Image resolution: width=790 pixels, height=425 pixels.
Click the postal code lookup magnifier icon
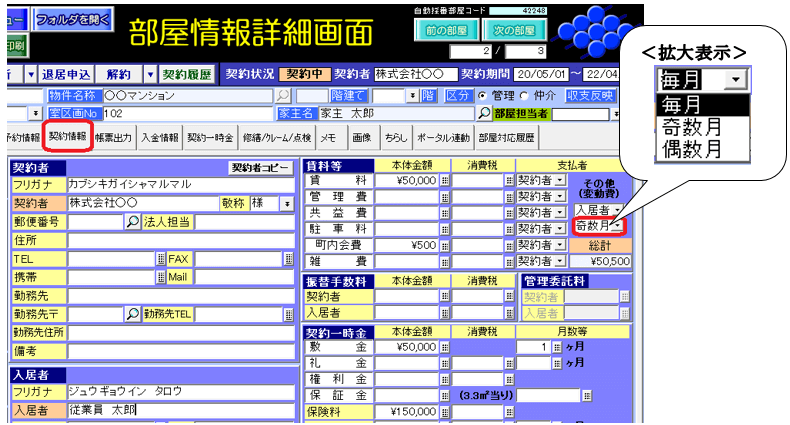132,222
